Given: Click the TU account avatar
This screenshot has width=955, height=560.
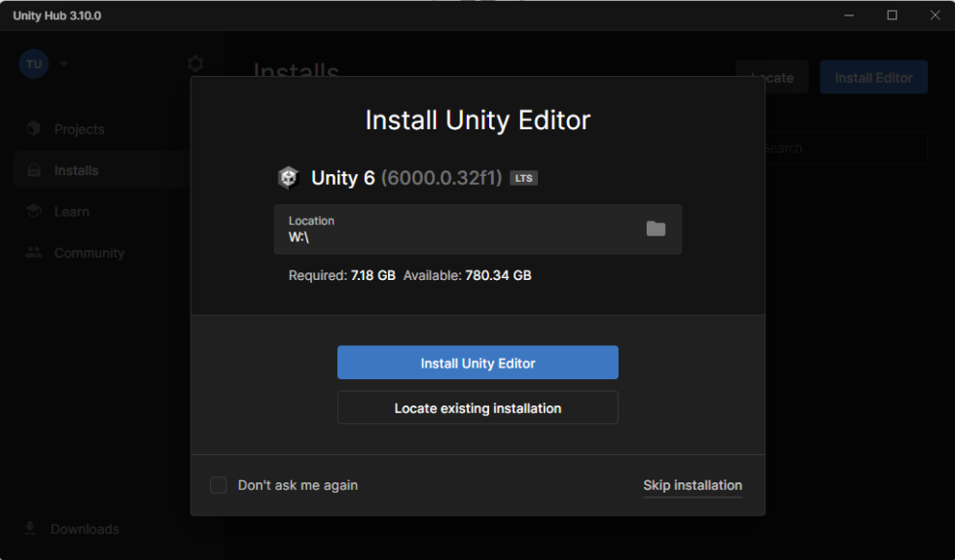Looking at the screenshot, I should [x=34, y=64].
